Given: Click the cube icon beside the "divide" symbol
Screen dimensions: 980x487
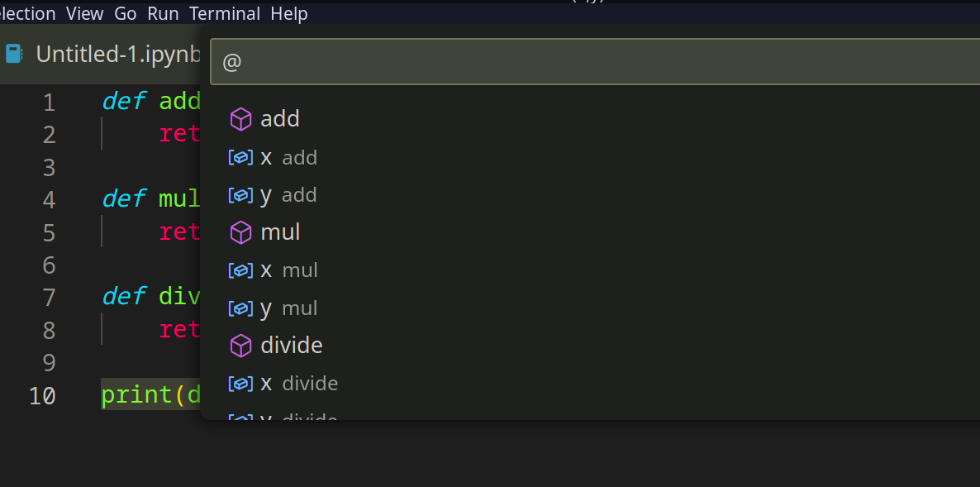Looking at the screenshot, I should pyautogui.click(x=240, y=346).
